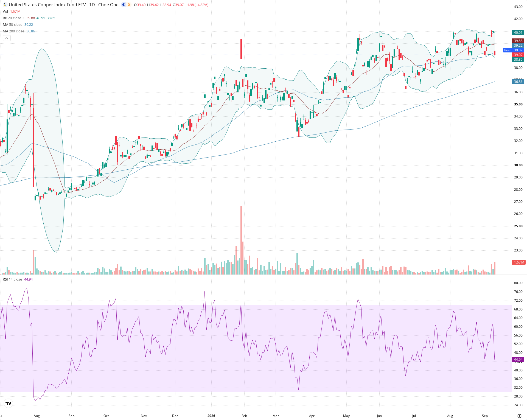Click the 40.91 upper band price label
This screenshot has width=527, height=420.
[x=518, y=32]
